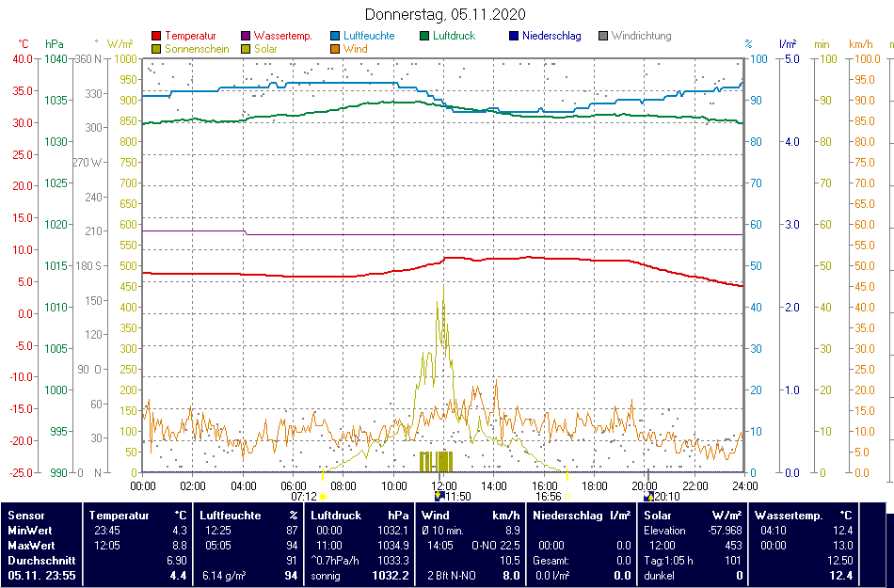Click the sonnig forecast text
The height and width of the screenshot is (588, 894).
(325, 576)
